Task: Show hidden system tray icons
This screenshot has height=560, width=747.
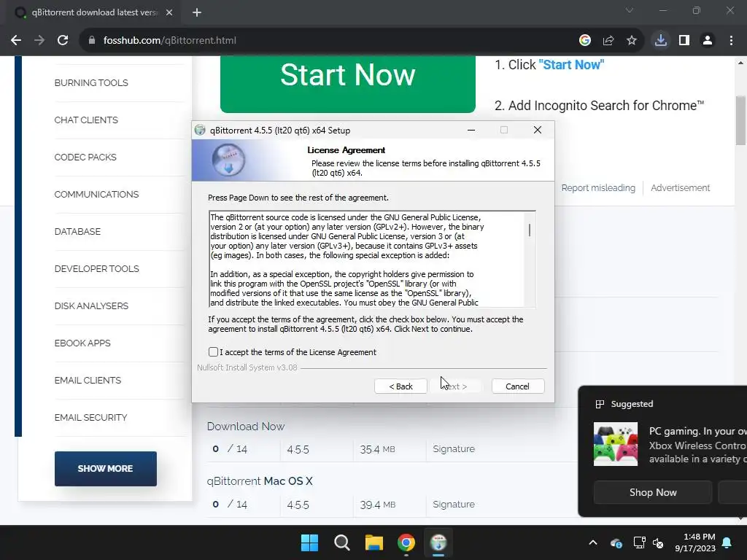Action: tap(593, 542)
